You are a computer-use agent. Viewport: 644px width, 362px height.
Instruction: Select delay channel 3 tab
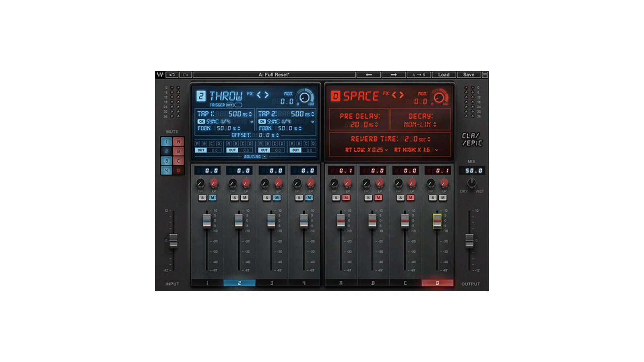(x=272, y=283)
